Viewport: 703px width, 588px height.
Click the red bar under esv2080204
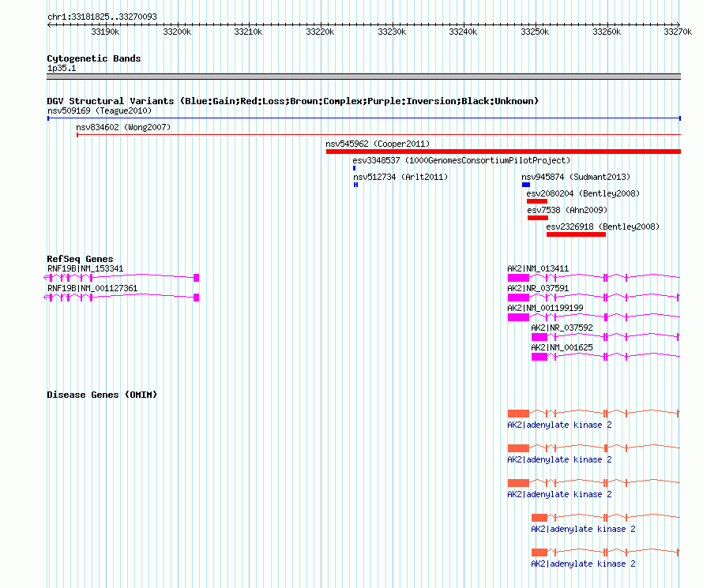coord(536,201)
